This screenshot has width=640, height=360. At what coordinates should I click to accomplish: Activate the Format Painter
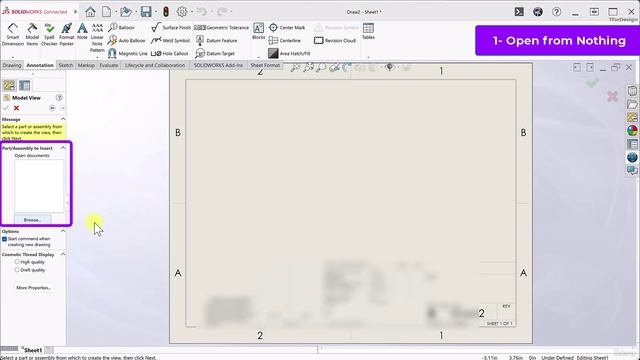pos(67,34)
